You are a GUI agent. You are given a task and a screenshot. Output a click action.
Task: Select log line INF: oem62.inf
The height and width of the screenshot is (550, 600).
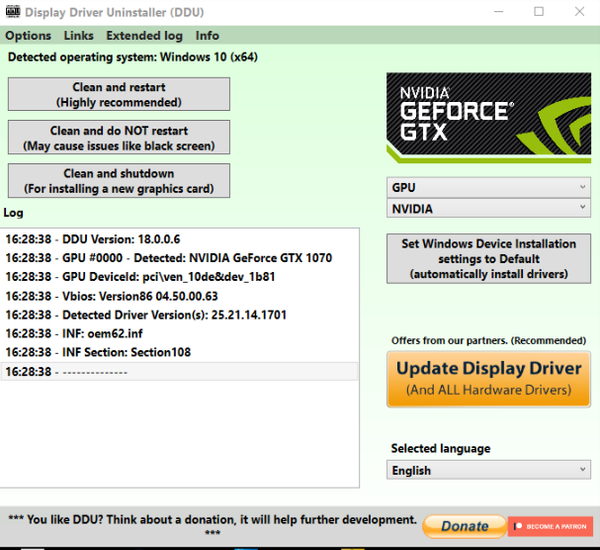(179, 333)
